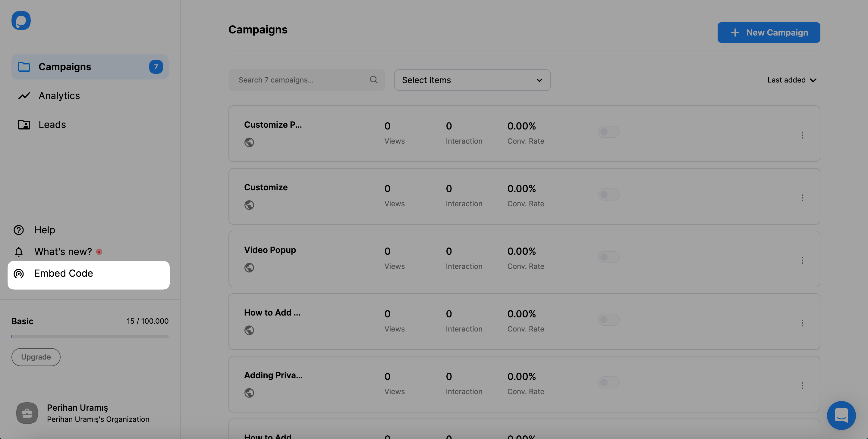Open the Analytics section

pos(59,96)
